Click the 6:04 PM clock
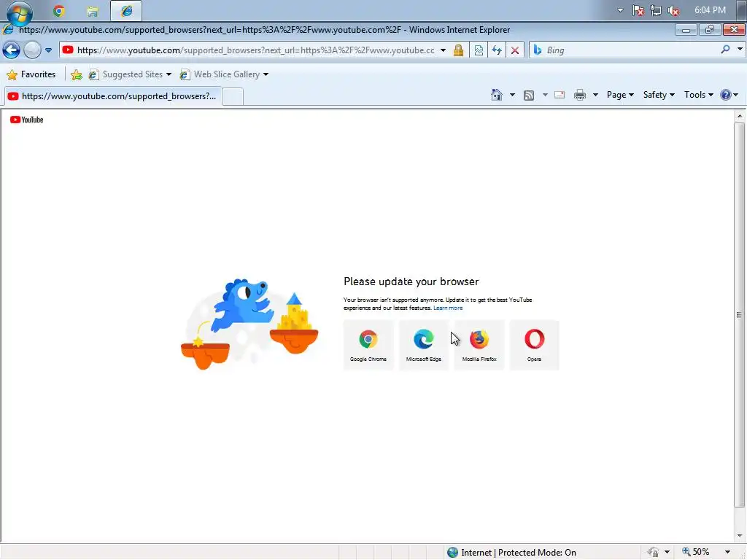This screenshot has width=747, height=560. [710, 10]
